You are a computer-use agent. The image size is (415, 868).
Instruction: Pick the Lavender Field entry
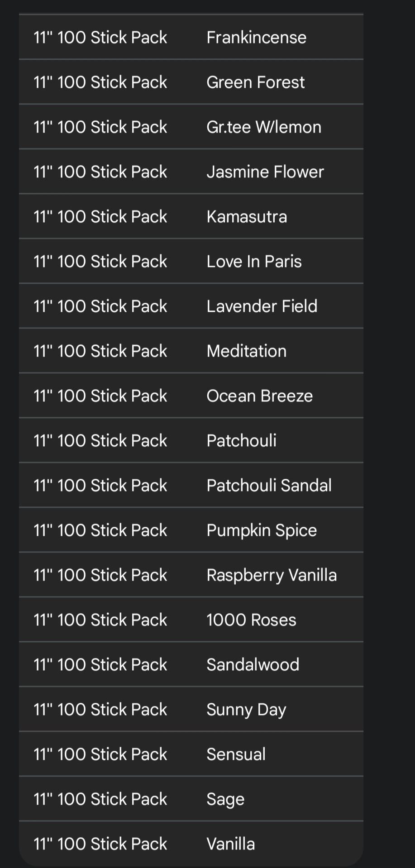pos(262,306)
